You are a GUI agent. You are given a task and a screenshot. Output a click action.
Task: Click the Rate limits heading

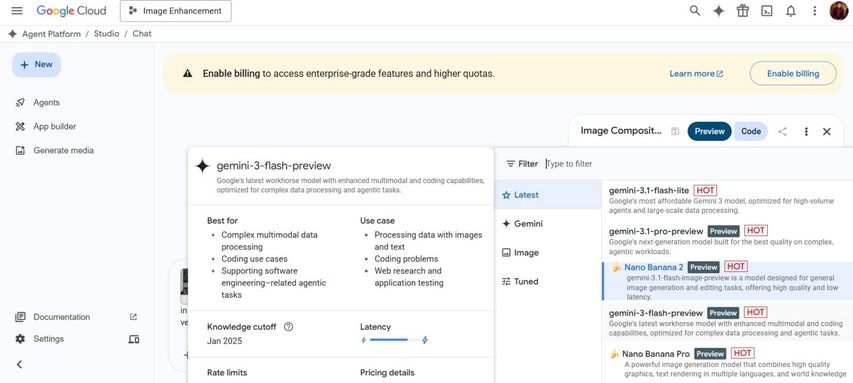tap(227, 373)
